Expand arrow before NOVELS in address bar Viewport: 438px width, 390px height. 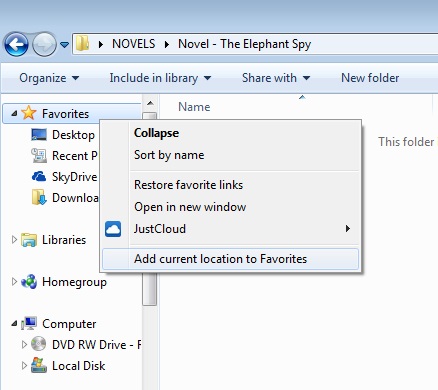pyautogui.click(x=101, y=44)
